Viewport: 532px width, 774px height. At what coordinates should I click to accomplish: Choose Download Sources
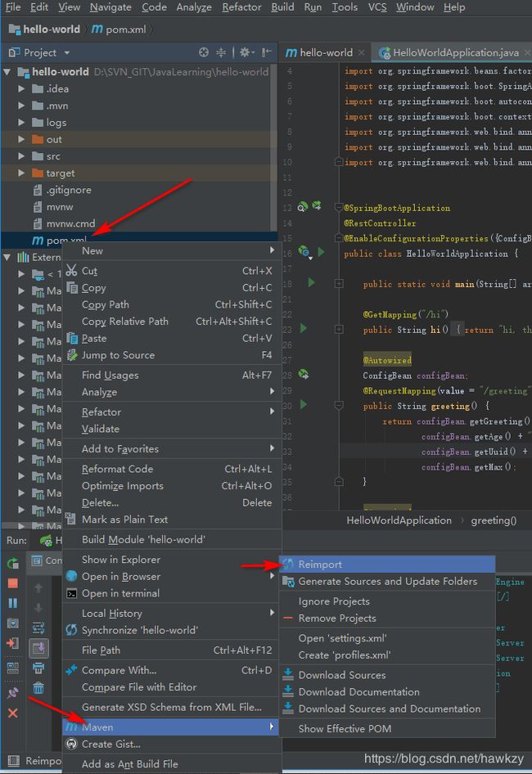(387, 675)
